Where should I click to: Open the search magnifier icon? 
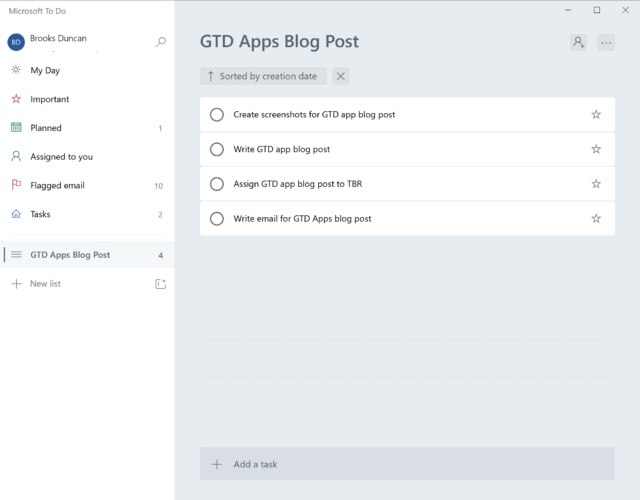(161, 42)
